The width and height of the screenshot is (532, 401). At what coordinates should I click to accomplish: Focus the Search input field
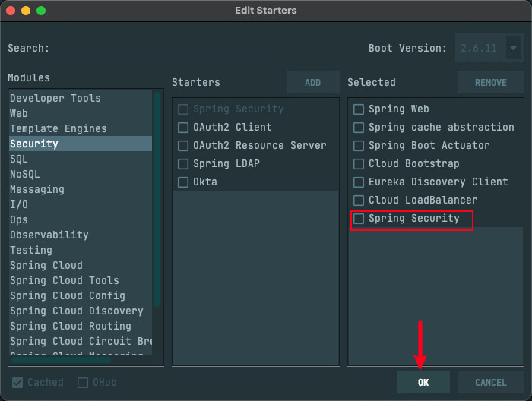pyautogui.click(x=162, y=49)
